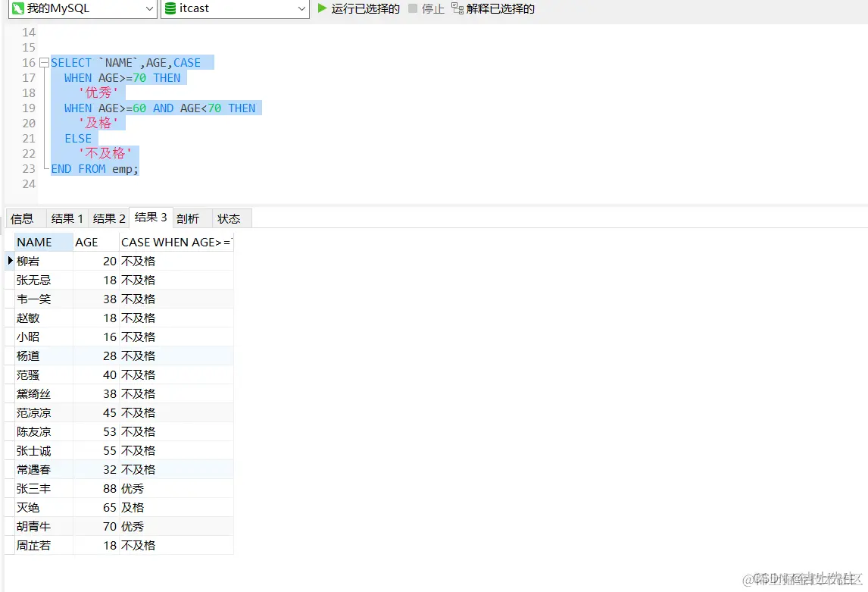Click the green Run Selected play icon
Screen dimensions: 868x592
point(322,8)
